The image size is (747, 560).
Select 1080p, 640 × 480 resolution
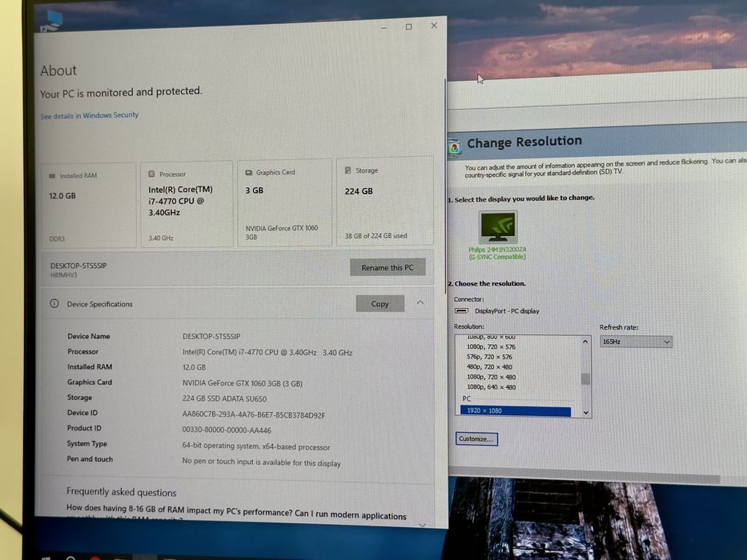[x=491, y=386]
